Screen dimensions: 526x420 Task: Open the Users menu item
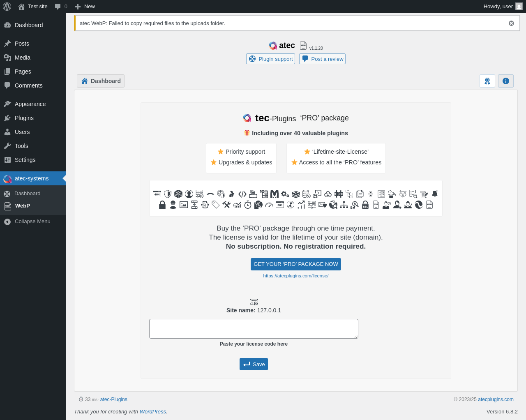(x=33, y=132)
